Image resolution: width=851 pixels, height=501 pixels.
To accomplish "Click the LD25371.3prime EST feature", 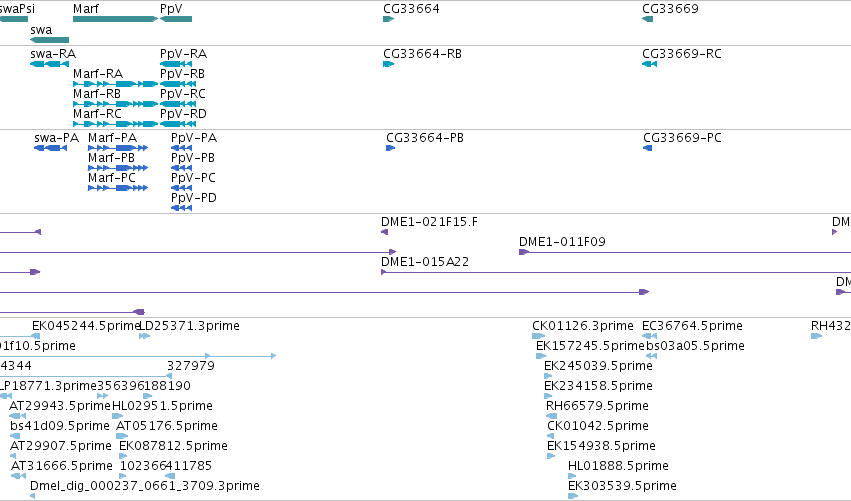I will 144,336.
